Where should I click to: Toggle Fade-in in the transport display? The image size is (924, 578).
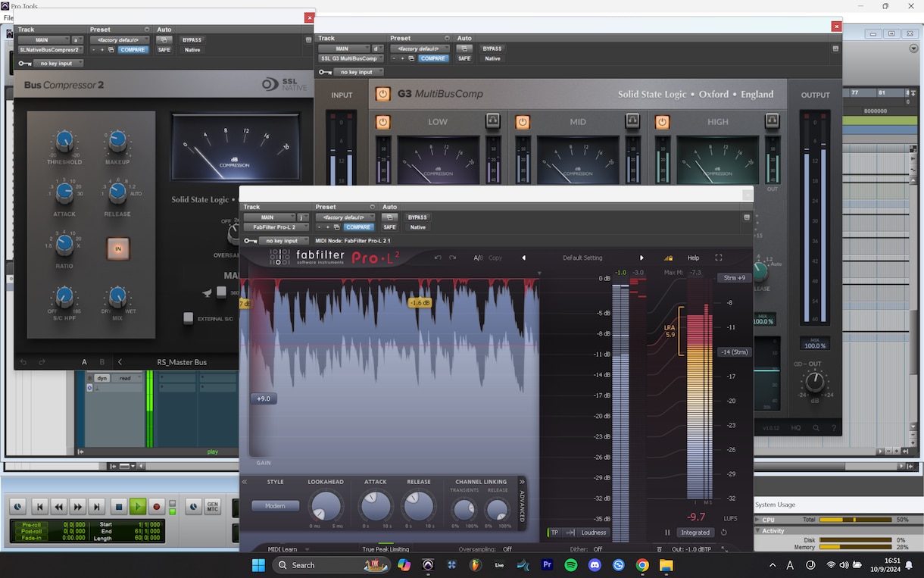click(32, 538)
